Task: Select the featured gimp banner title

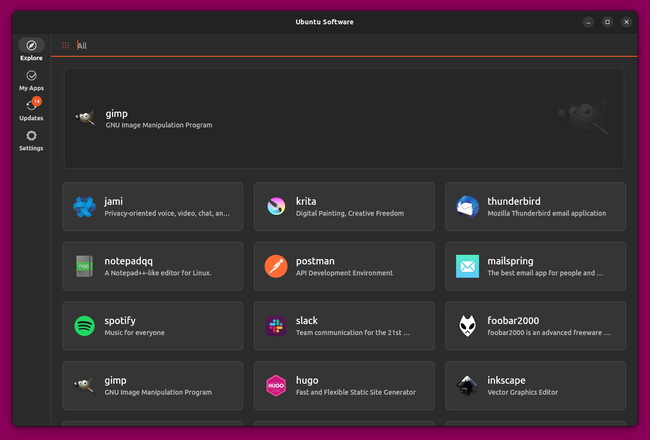Action: 116,114
